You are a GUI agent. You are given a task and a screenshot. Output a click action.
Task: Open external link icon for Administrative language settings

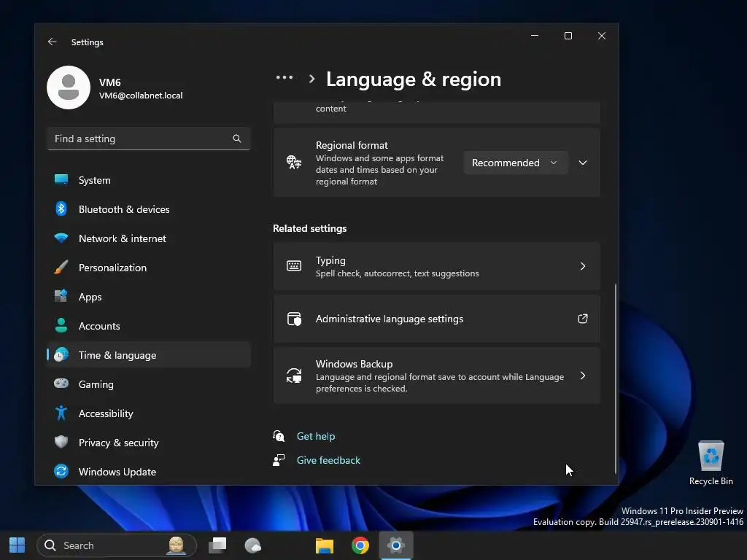click(x=583, y=319)
